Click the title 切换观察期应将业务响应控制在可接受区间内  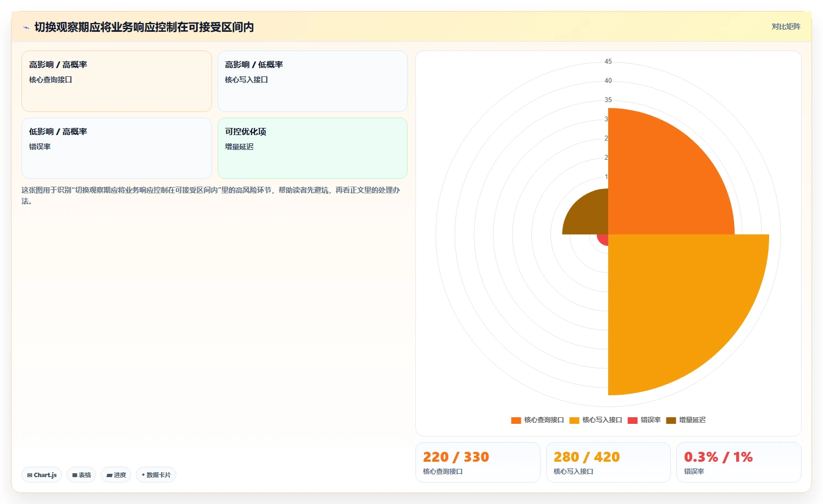[144, 27]
